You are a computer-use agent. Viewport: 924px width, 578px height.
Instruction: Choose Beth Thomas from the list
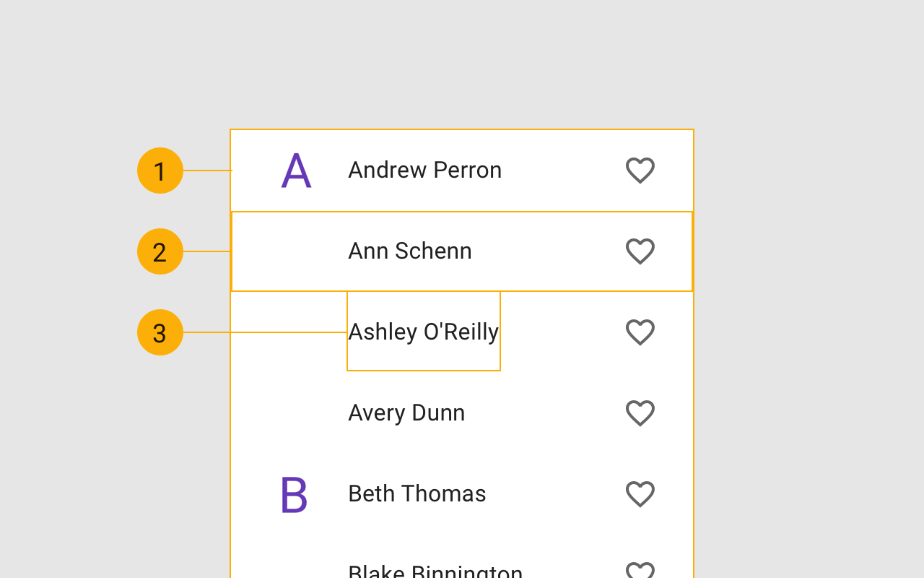tap(417, 494)
